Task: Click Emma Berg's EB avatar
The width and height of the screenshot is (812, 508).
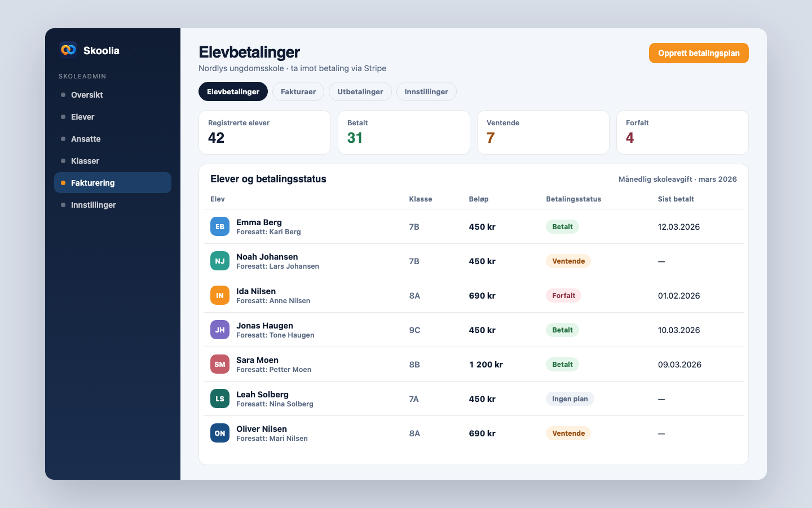Action: pos(220,226)
